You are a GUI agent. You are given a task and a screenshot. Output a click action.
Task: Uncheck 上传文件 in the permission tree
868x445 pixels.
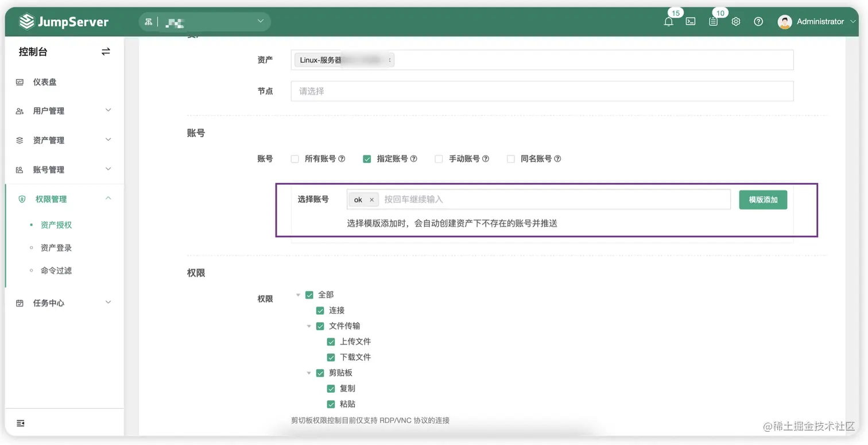pos(331,341)
